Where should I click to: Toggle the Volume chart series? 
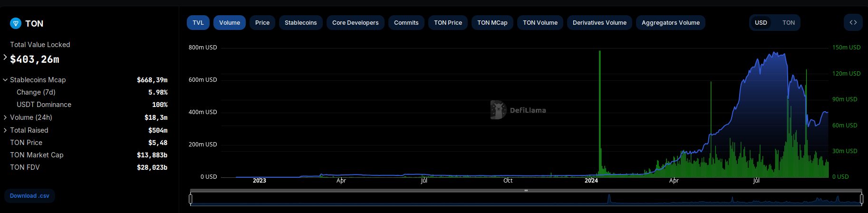(230, 22)
